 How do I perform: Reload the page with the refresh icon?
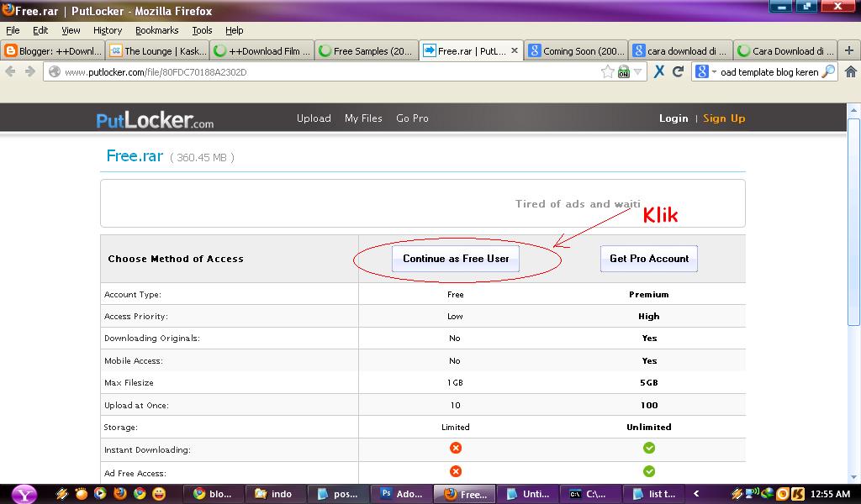coord(679,71)
